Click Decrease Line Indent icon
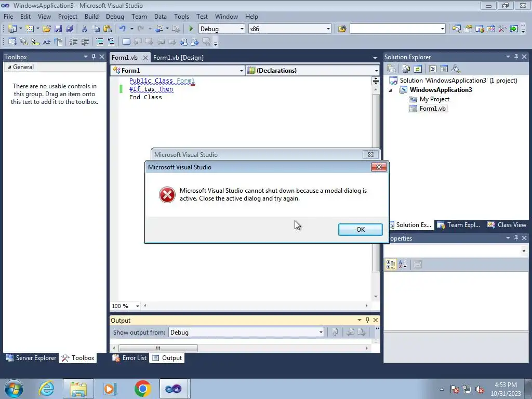This screenshot has width=532, height=399. (x=73, y=42)
